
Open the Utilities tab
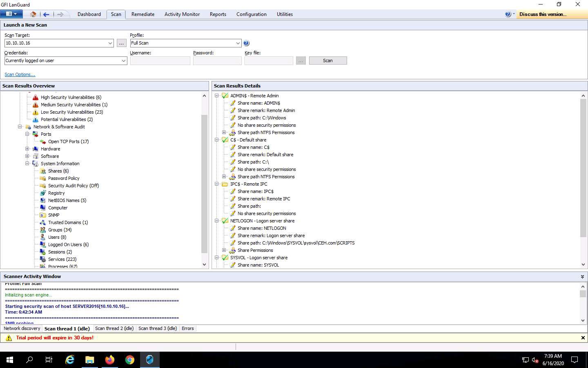[285, 14]
